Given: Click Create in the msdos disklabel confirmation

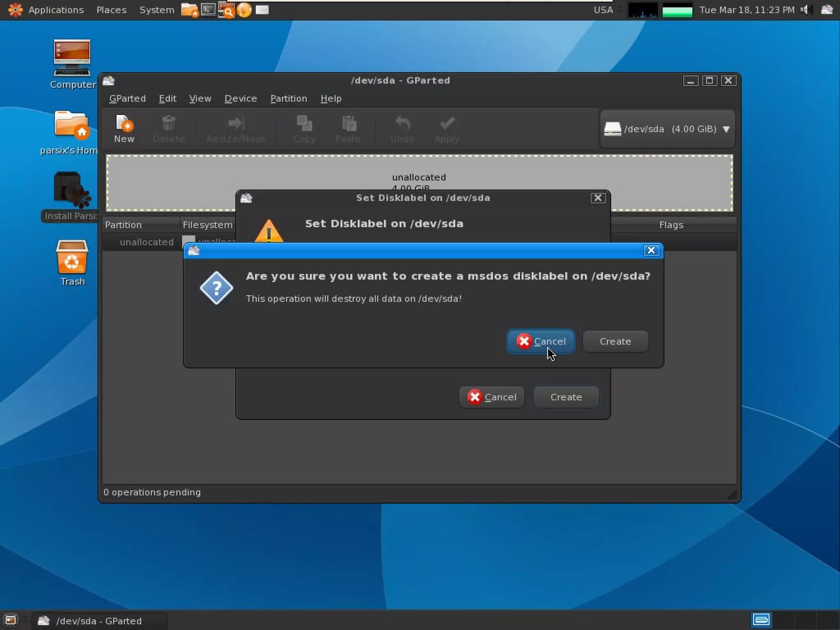Looking at the screenshot, I should pyautogui.click(x=615, y=341).
